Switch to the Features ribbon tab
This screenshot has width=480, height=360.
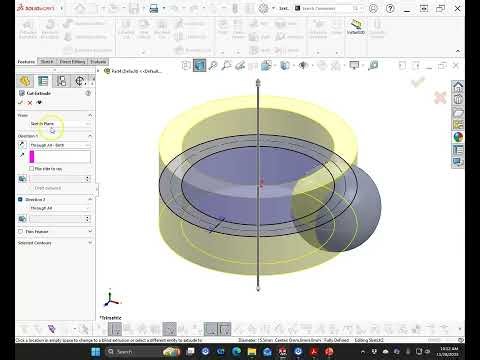(26, 62)
